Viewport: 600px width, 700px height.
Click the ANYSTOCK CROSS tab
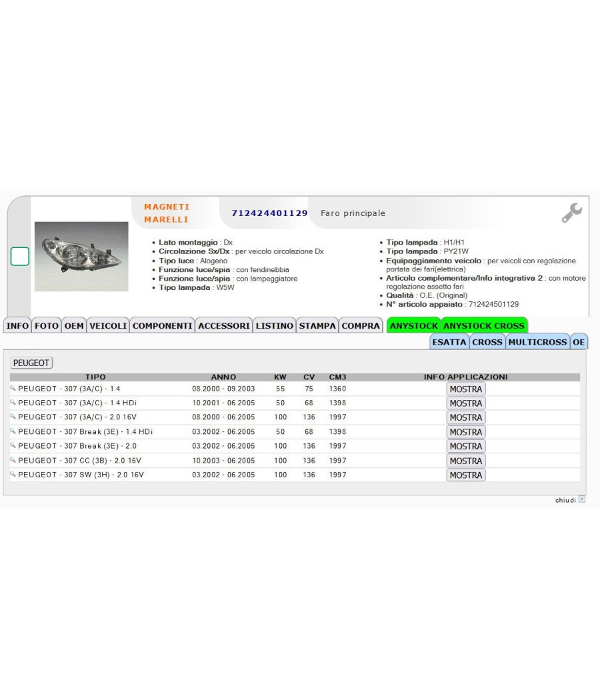coord(484,325)
